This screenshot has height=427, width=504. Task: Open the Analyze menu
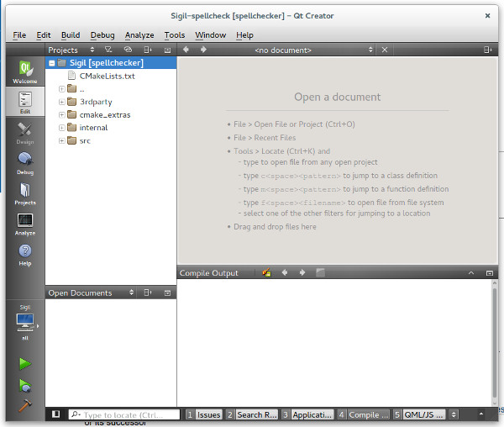tap(139, 34)
